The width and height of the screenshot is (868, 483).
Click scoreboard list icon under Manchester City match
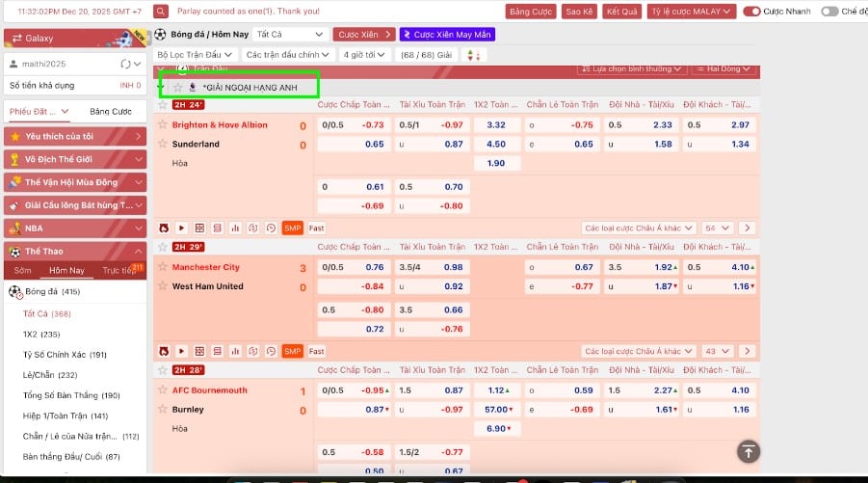pyautogui.click(x=217, y=351)
